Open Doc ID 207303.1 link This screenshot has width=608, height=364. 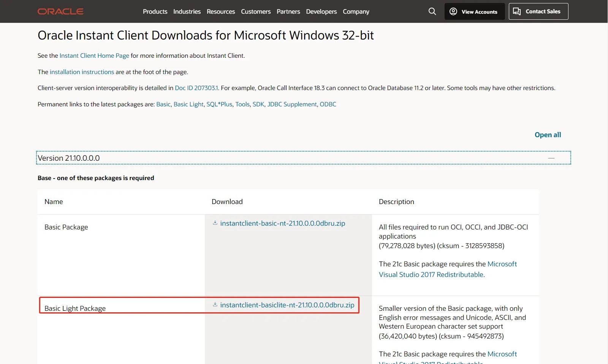point(196,88)
